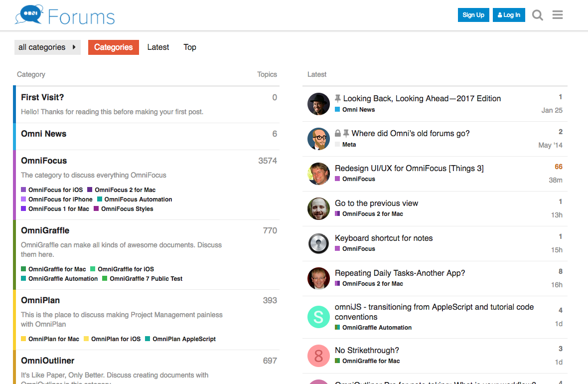Open topic Redesign UI/UX for OmniFocus [Things 3]

(409, 168)
